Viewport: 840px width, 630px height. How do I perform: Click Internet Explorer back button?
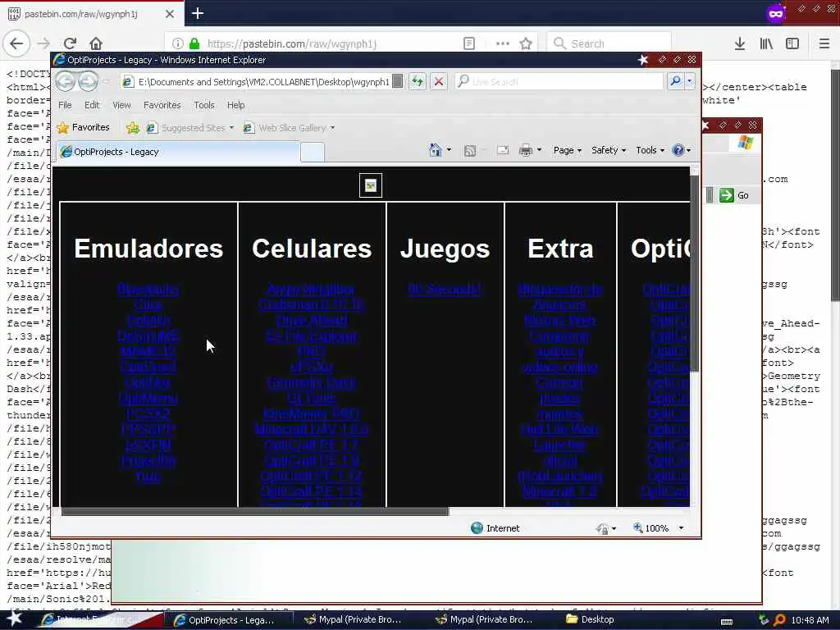[66, 81]
